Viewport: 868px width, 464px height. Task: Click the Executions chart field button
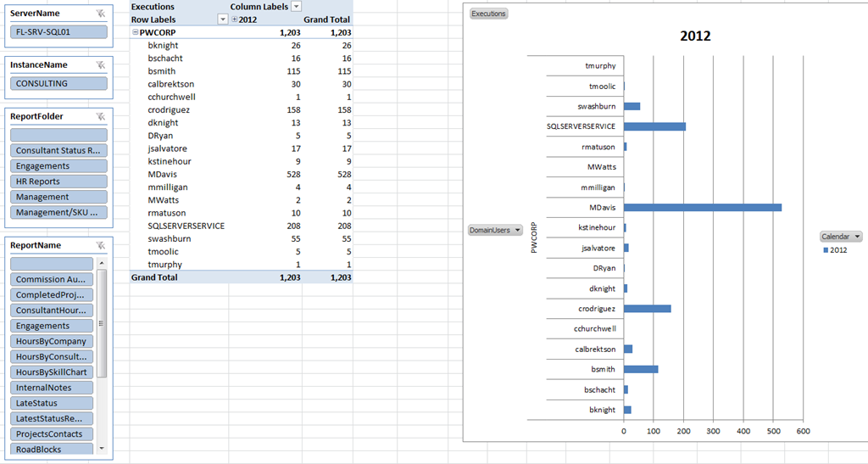[488, 14]
